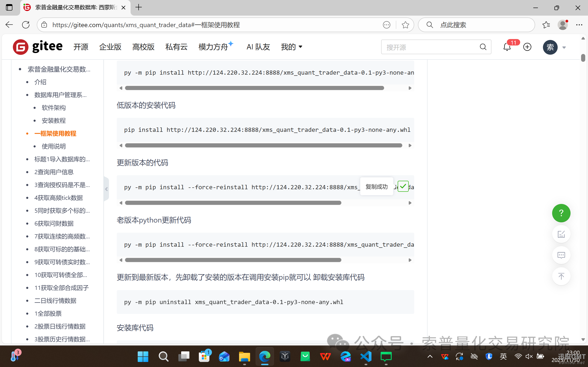The width and height of the screenshot is (588, 367).
Task: Click the plus icon to create new repository
Action: 527,47
